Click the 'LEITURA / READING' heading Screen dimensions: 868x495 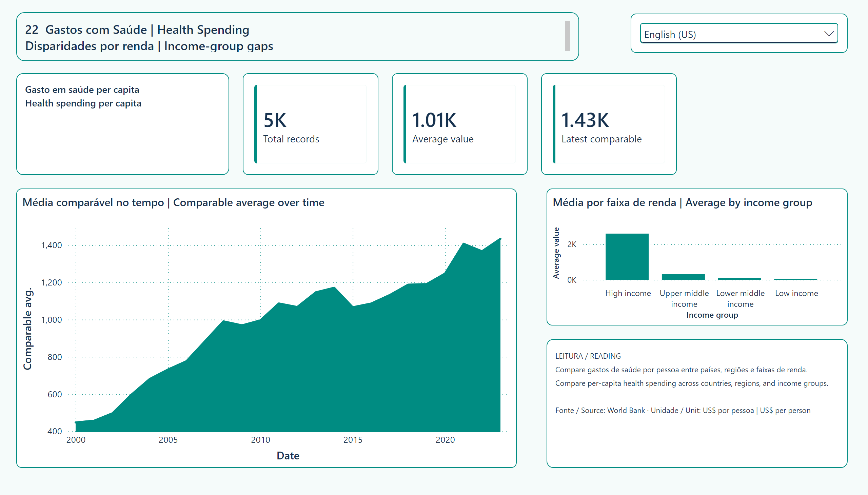(588, 356)
